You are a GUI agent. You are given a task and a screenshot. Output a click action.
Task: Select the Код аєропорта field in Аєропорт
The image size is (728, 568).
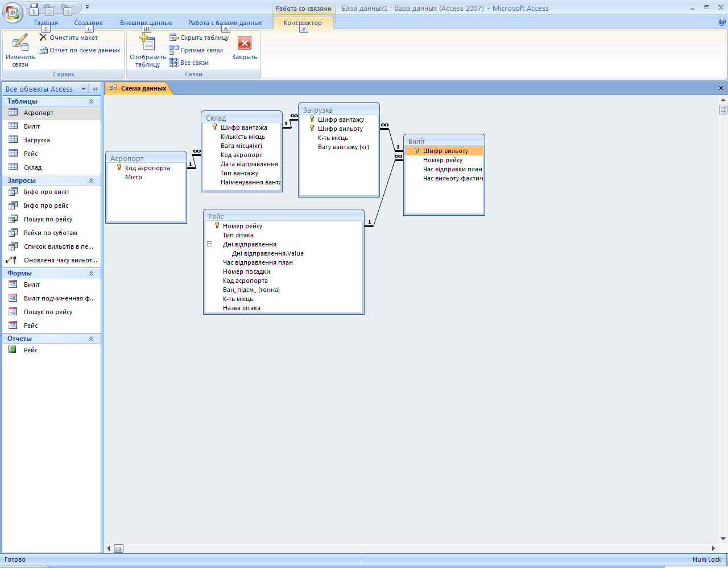(x=147, y=168)
